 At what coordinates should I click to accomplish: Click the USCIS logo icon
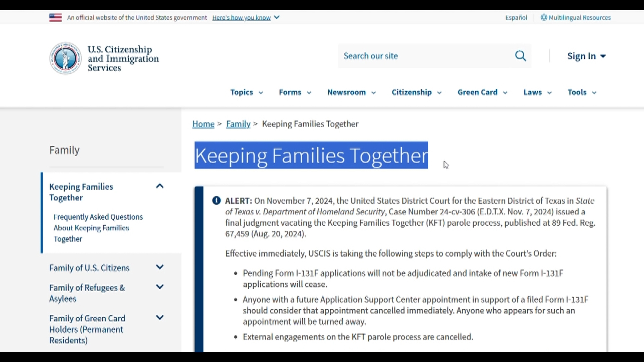coord(65,58)
